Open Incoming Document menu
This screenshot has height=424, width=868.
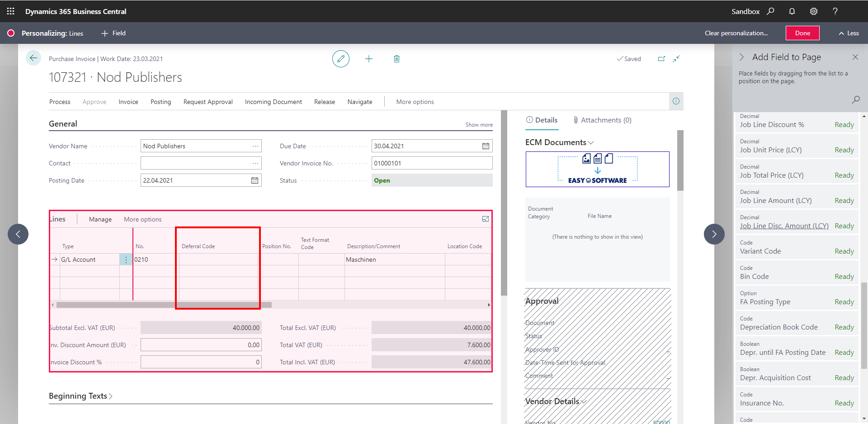(x=274, y=102)
